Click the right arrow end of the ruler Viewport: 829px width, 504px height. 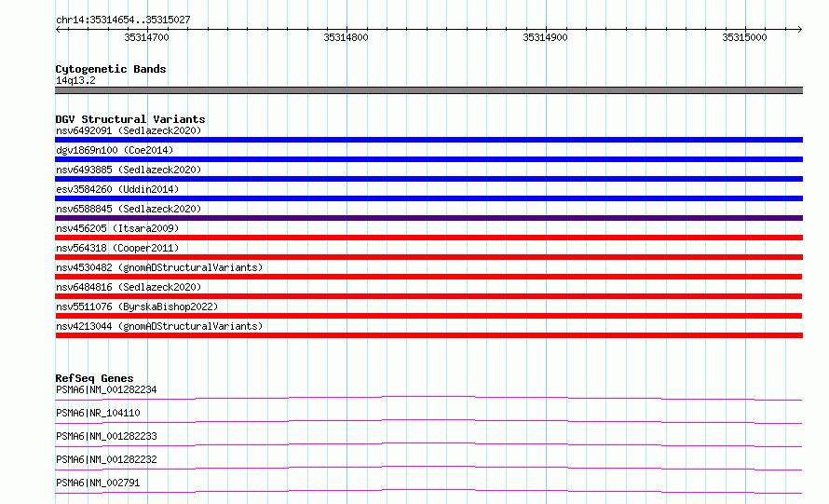click(799, 29)
